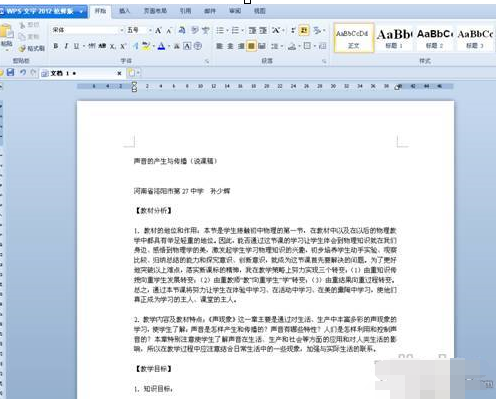Open the Paste options dropdown arrow
The image size is (496, 399).
(x=7, y=50)
